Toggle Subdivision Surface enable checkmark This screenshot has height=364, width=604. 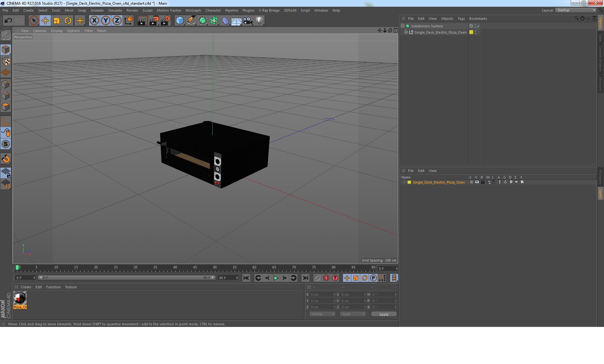478,26
